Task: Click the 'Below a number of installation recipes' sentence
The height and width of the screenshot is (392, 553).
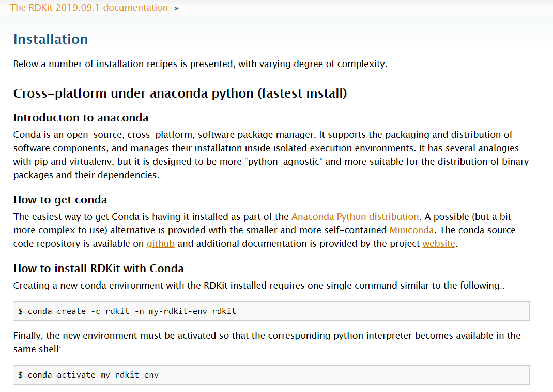Action: click(199, 64)
